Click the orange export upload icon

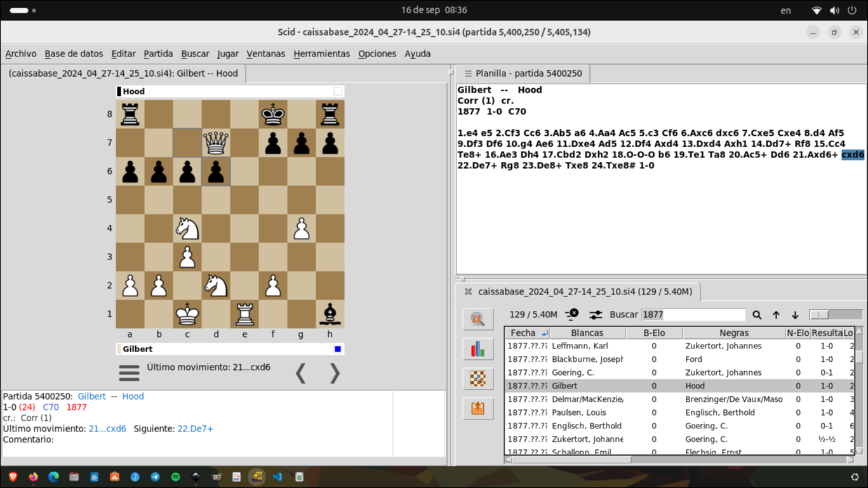(477, 408)
